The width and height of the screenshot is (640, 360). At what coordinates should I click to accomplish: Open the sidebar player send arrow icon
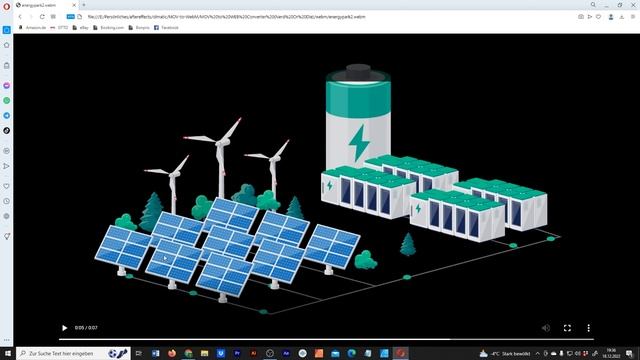coord(7,166)
